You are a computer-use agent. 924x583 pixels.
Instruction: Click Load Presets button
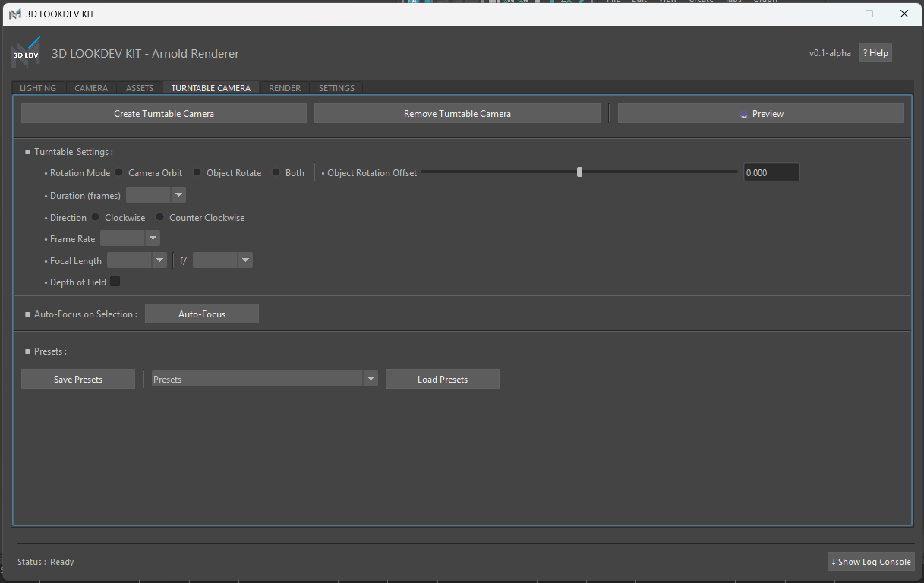pyautogui.click(x=443, y=380)
